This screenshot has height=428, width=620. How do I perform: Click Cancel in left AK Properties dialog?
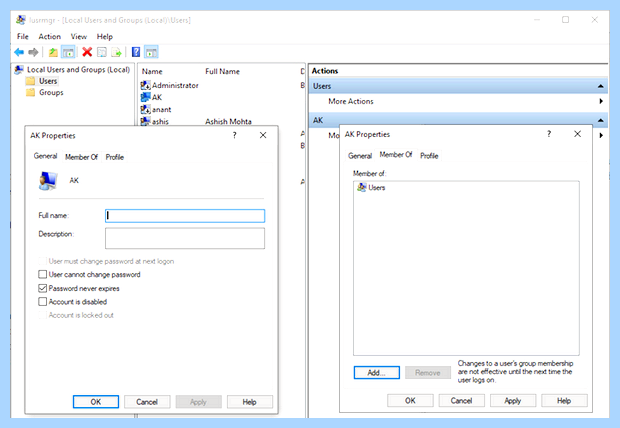click(x=147, y=401)
